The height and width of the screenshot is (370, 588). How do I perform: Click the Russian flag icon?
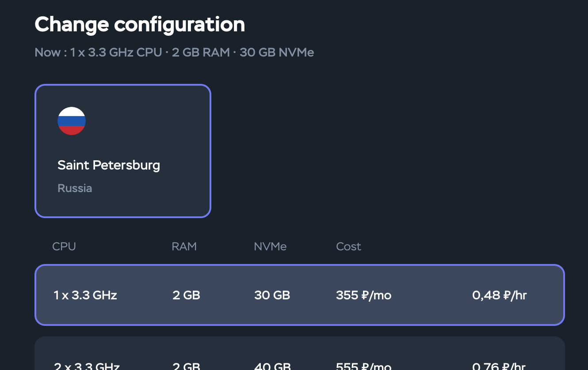click(x=72, y=121)
